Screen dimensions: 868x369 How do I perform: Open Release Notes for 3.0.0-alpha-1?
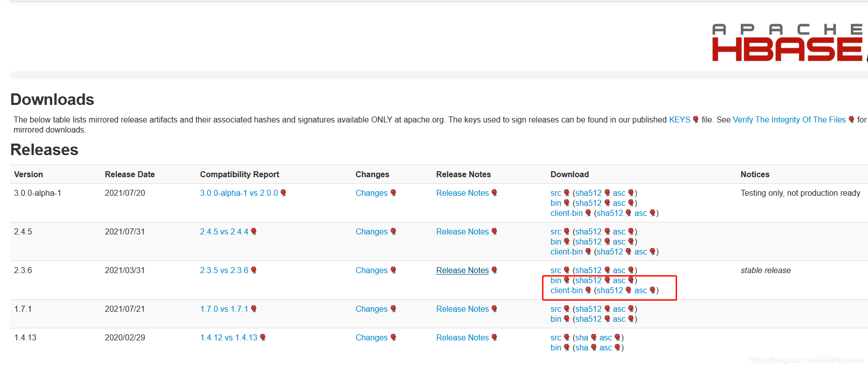pos(462,193)
